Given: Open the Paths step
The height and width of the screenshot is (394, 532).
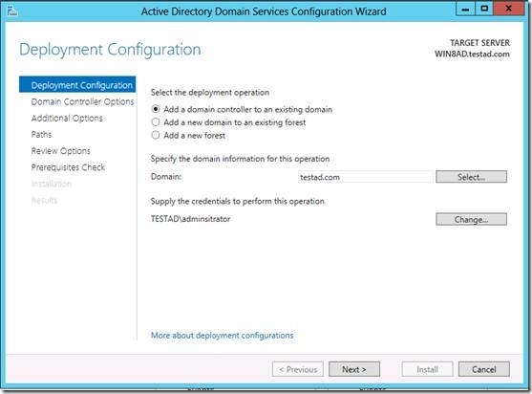Looking at the screenshot, I should point(41,134).
